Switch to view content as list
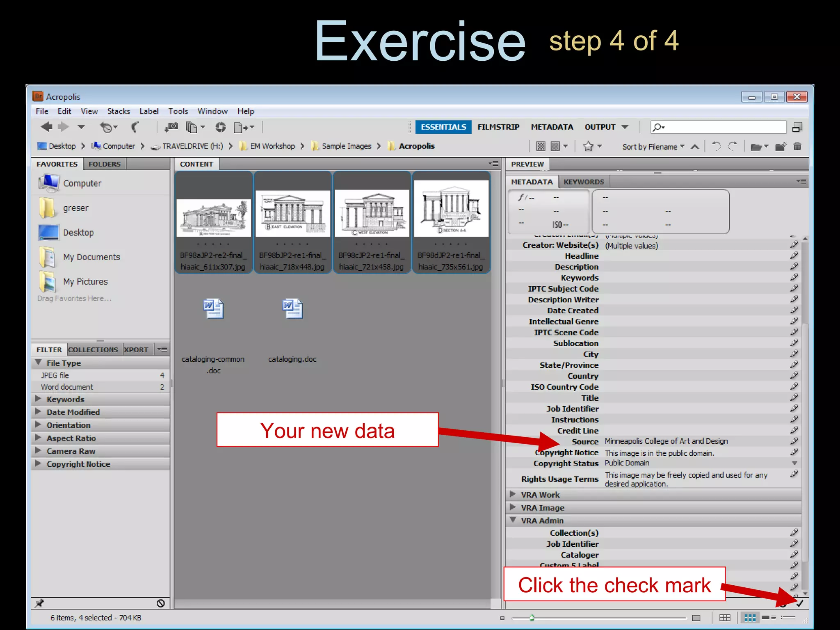 (x=788, y=618)
